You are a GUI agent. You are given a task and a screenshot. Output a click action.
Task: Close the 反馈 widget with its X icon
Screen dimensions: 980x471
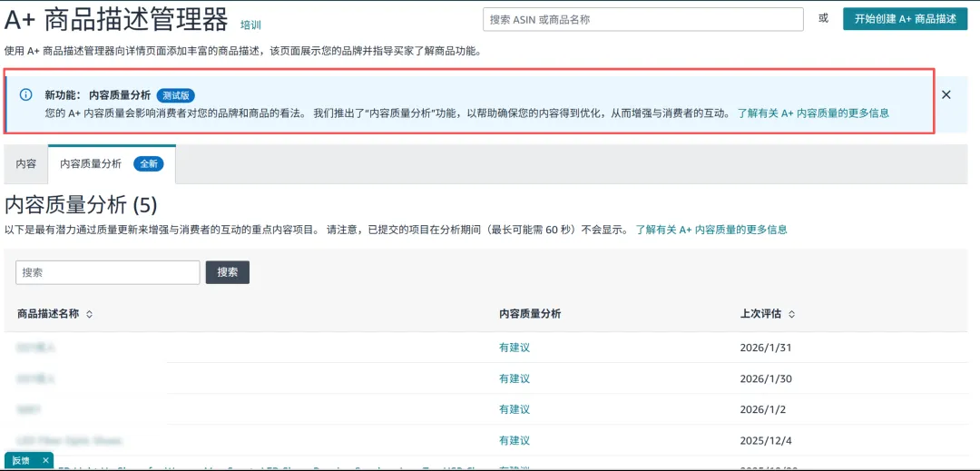point(45,461)
